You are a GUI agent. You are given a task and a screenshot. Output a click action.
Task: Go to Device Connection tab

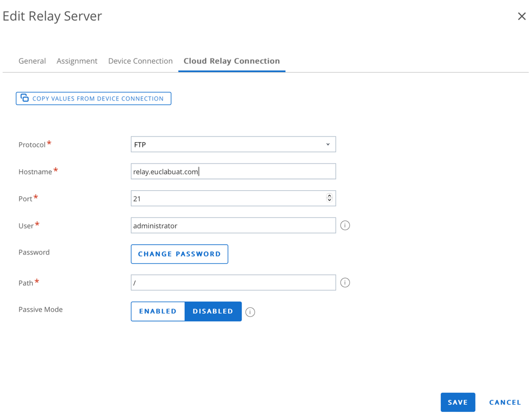tap(140, 61)
